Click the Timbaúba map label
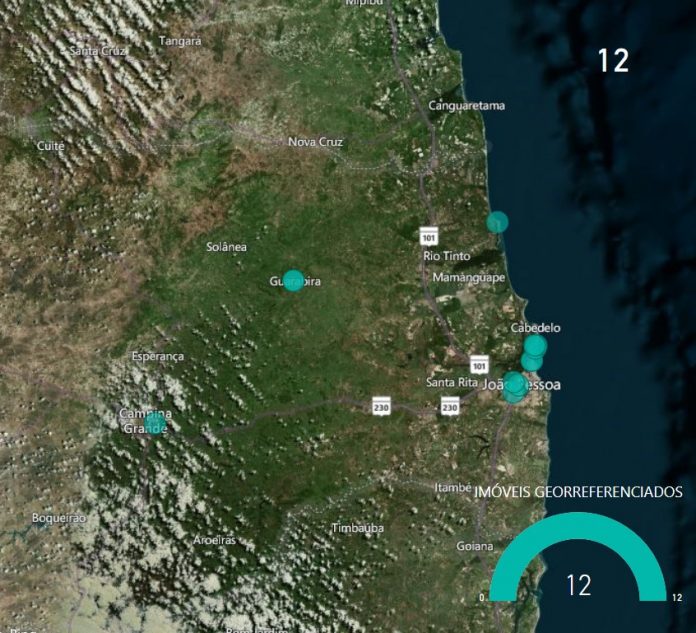This screenshot has width=696, height=633. pos(358,528)
